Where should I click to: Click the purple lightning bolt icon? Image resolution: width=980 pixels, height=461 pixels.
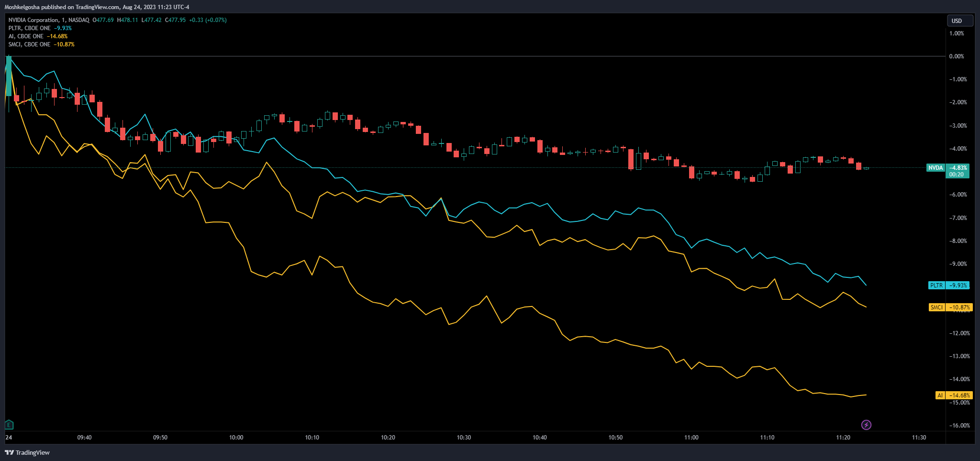pos(866,425)
